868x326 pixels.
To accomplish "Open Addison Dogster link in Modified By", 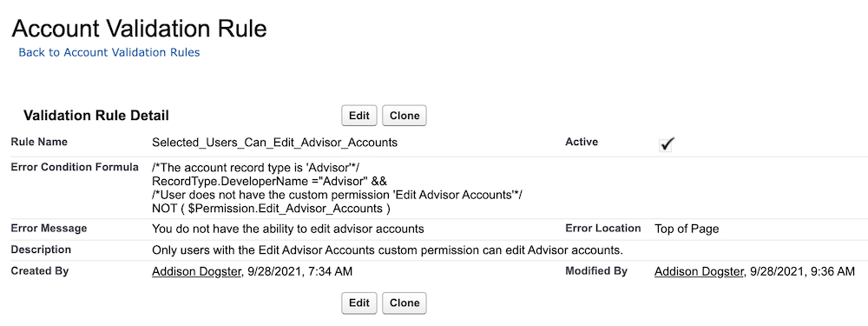I will 698,271.
